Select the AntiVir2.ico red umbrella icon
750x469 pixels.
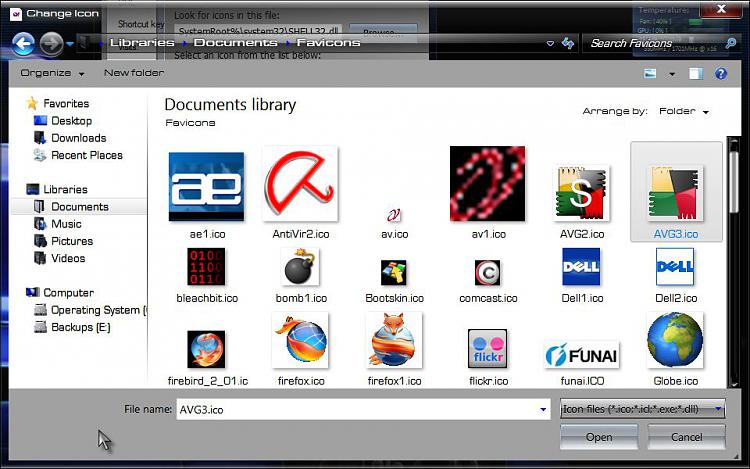pyautogui.click(x=300, y=193)
